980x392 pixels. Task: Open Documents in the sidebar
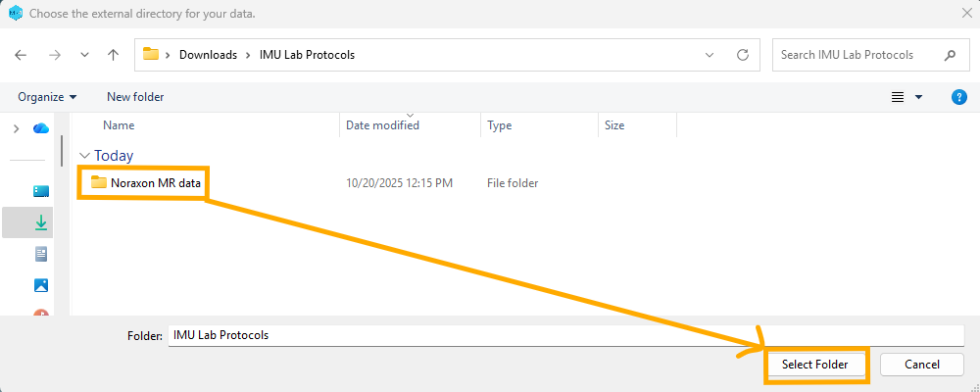(41, 254)
